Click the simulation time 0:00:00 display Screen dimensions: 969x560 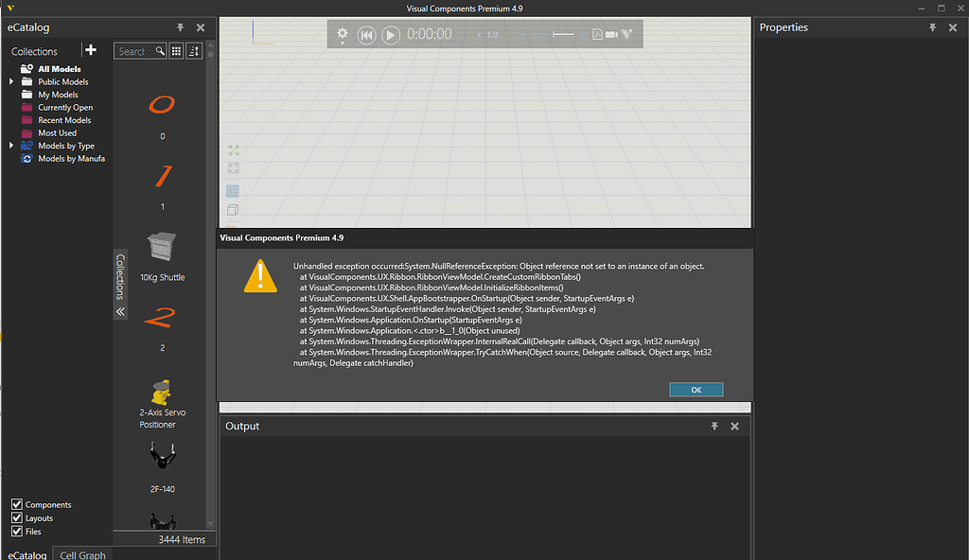click(430, 34)
